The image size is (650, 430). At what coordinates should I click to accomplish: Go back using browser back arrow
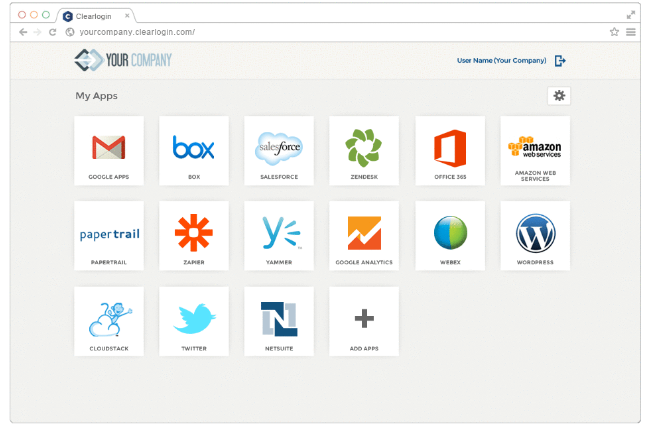coord(23,32)
